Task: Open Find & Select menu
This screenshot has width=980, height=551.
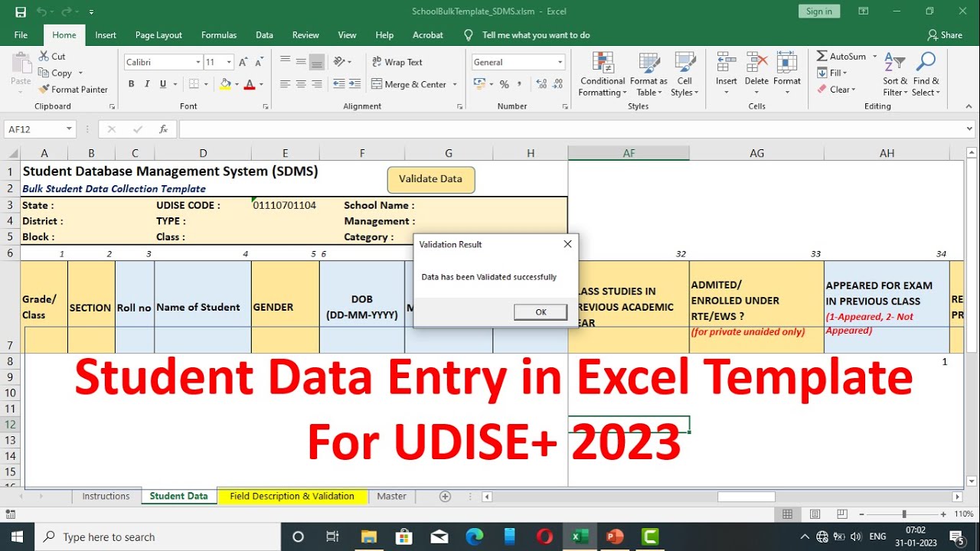Action: pyautogui.click(x=926, y=74)
